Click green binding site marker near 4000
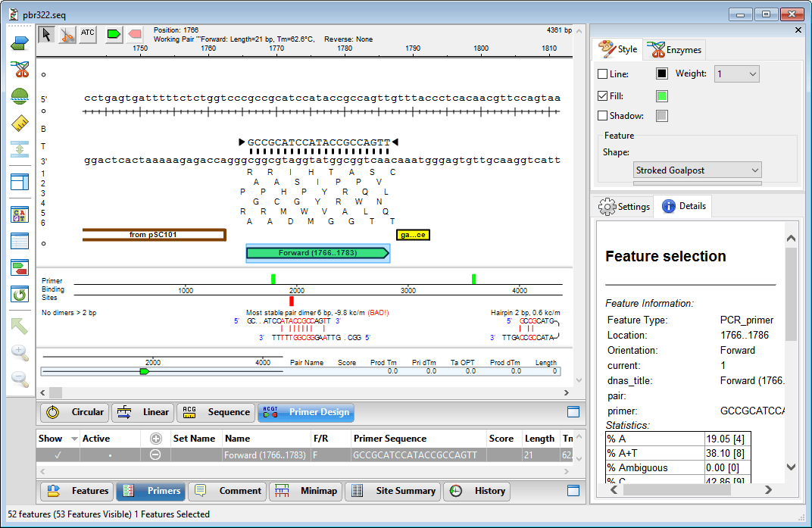The height and width of the screenshot is (528, 812). 474,279
